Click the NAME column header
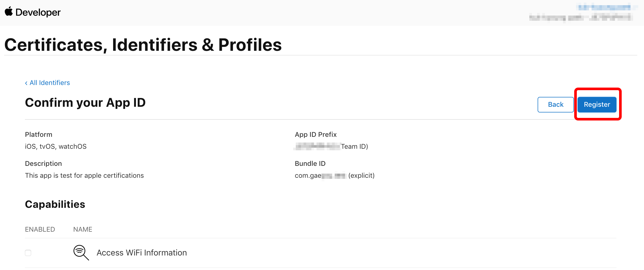Image resolution: width=644 pixels, height=270 pixels. tap(83, 229)
